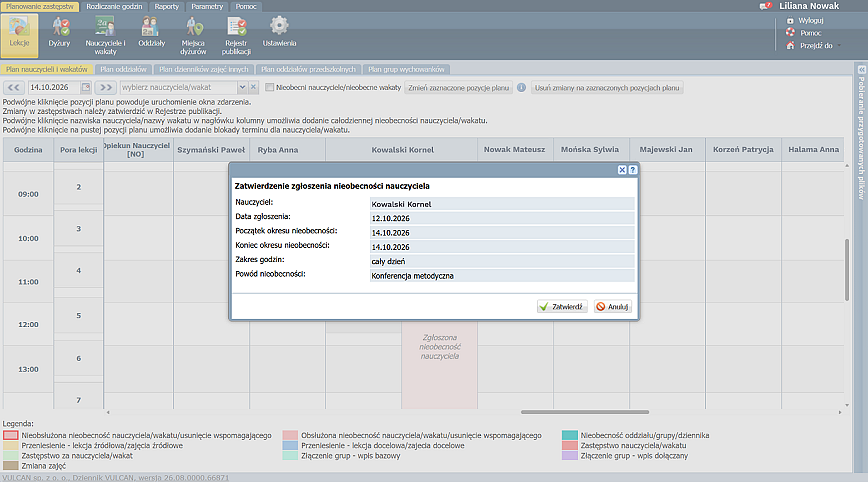The width and height of the screenshot is (868, 482).
Task: Select the Plan dzienników zajęć innych tab
Action: pos(204,69)
